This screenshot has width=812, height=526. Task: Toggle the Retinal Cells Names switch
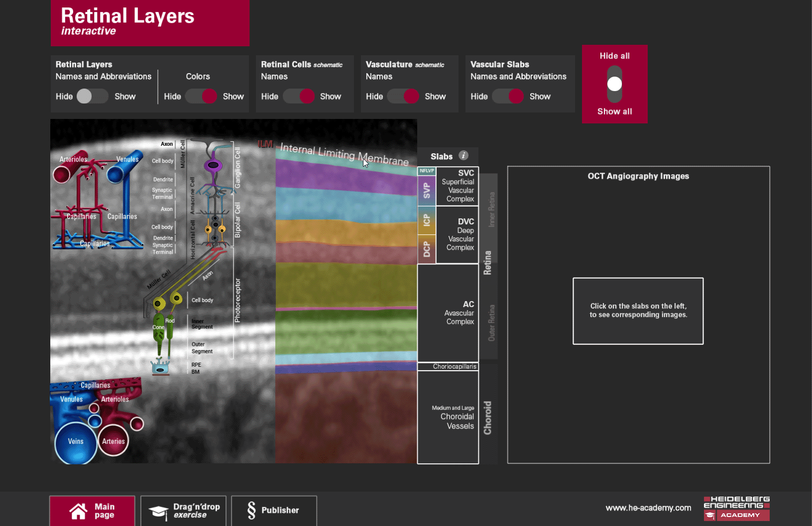[299, 97]
